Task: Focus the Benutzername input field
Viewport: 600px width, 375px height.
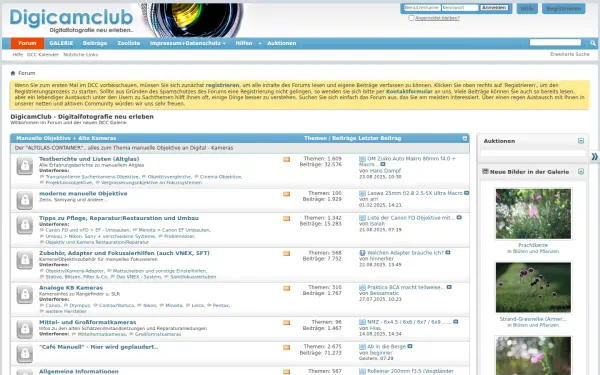Action: tap(422, 8)
